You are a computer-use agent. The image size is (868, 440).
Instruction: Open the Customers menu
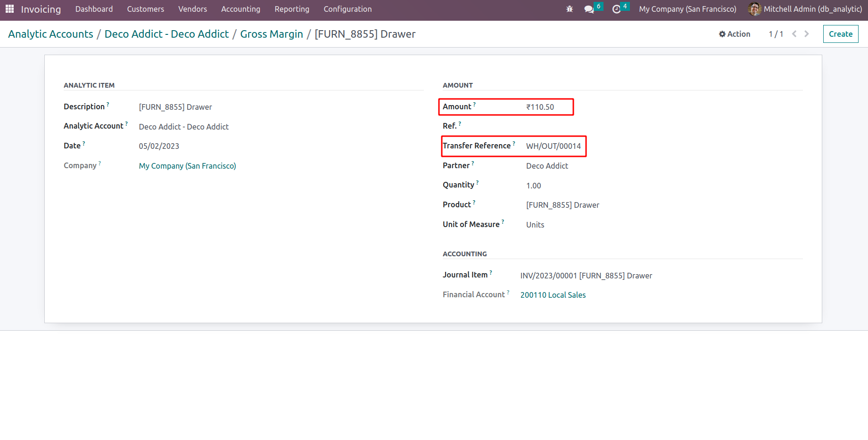click(x=146, y=9)
